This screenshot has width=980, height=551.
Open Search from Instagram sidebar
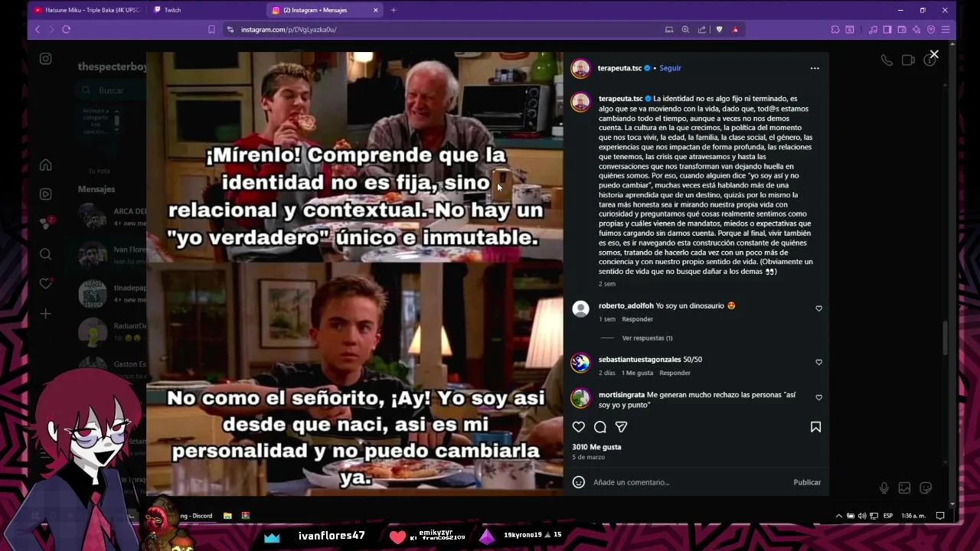coord(46,254)
